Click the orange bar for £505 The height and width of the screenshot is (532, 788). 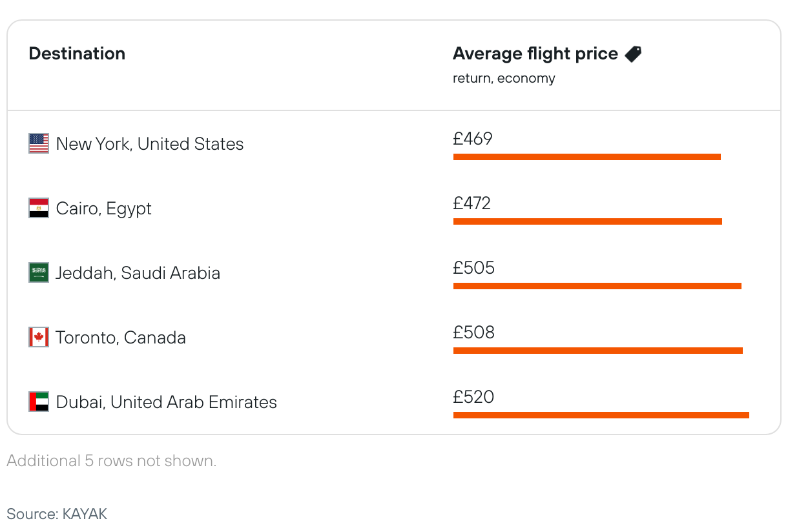pos(597,286)
